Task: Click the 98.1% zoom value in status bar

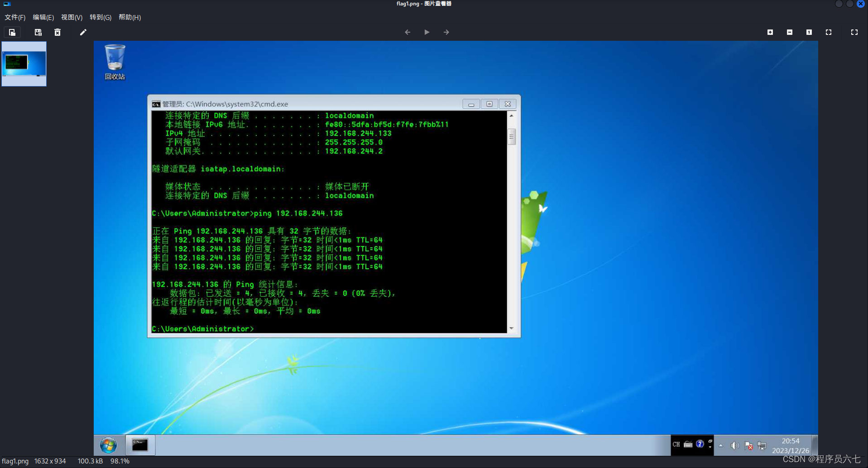Action: click(120, 461)
